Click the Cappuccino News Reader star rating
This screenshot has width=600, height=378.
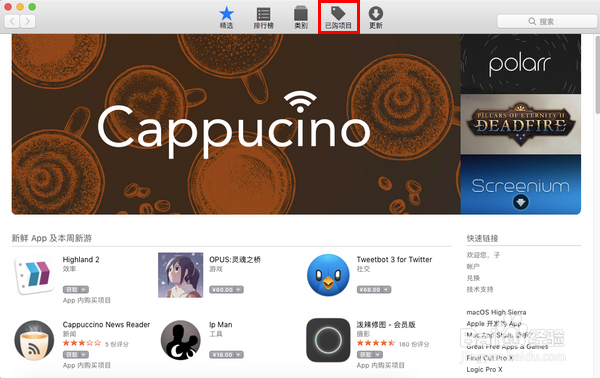[82, 343]
